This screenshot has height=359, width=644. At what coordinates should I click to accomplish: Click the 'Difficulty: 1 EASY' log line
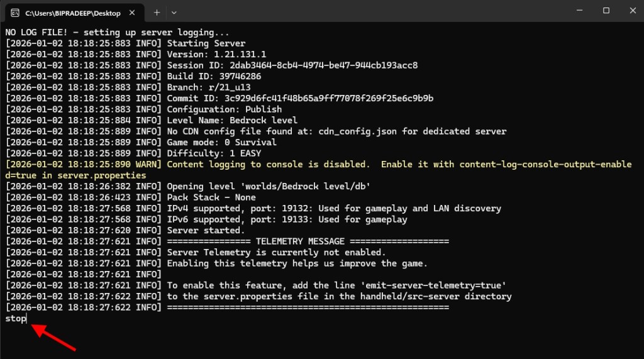pyautogui.click(x=214, y=153)
